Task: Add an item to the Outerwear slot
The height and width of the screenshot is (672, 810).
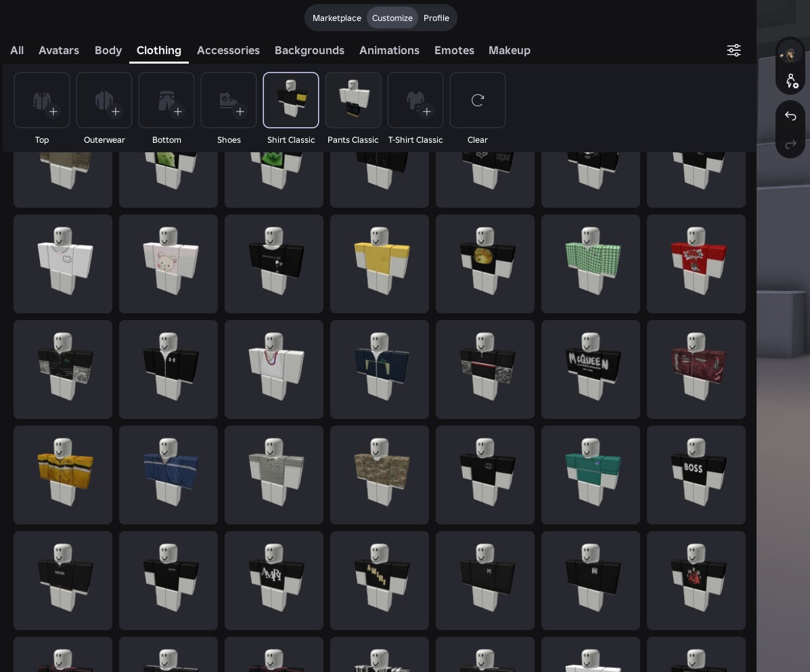Action: coord(104,100)
